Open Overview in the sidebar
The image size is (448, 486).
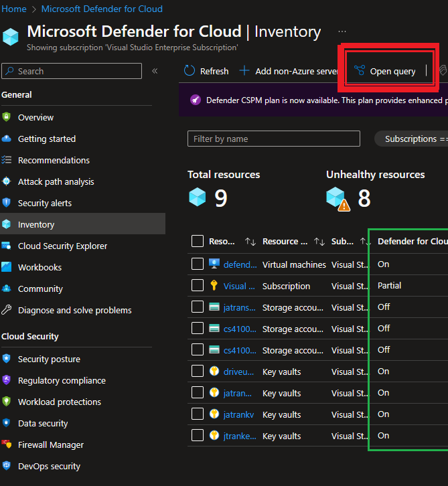35,117
